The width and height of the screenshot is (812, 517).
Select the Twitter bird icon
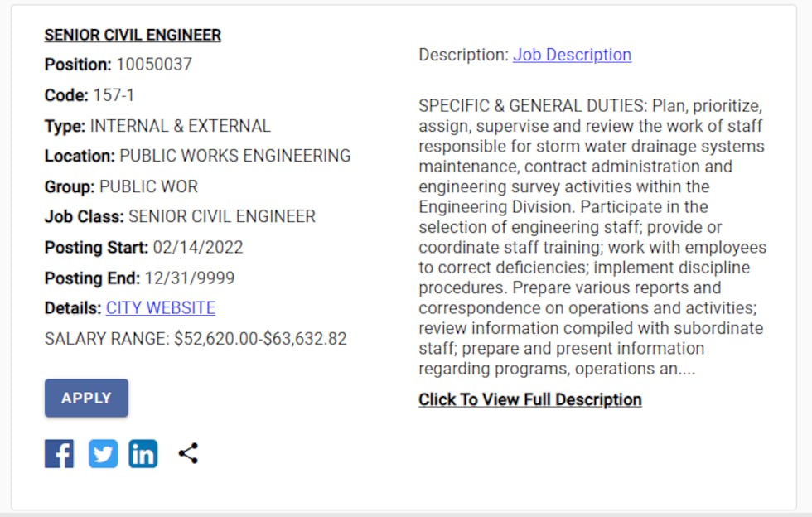(x=102, y=453)
